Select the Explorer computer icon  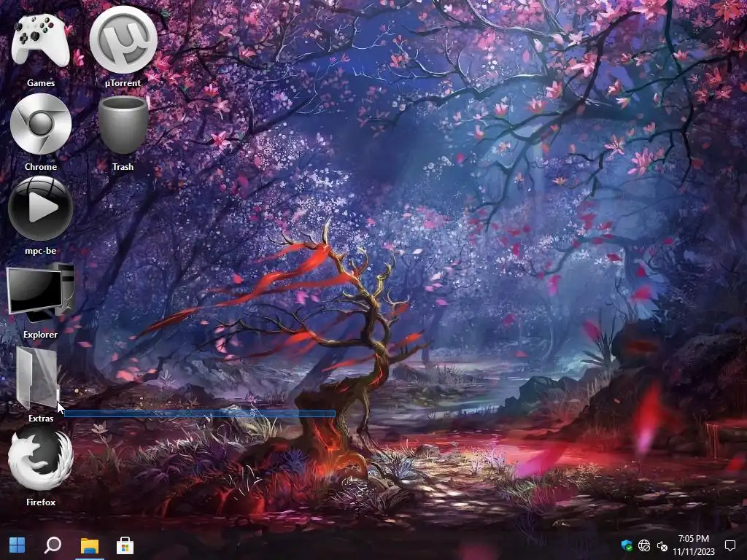click(x=41, y=292)
